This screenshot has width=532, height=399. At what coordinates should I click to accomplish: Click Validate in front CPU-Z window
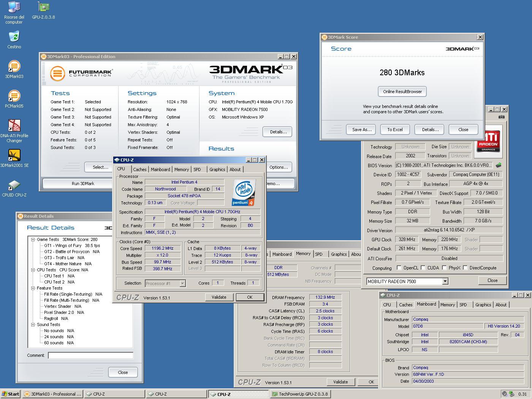click(x=219, y=298)
